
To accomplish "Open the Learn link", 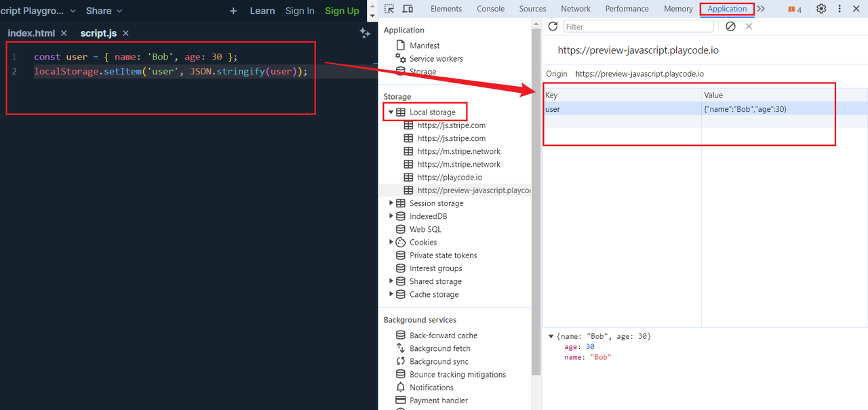I will pos(262,11).
